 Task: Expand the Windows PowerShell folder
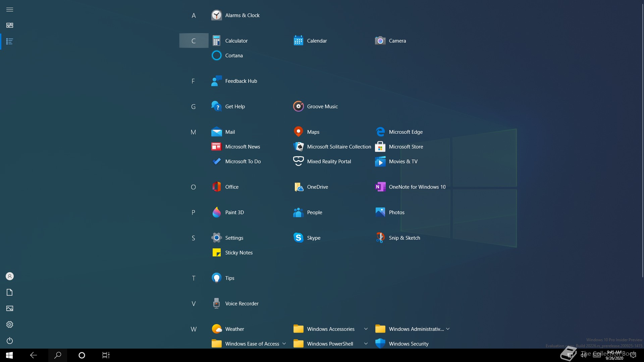pyautogui.click(x=331, y=344)
